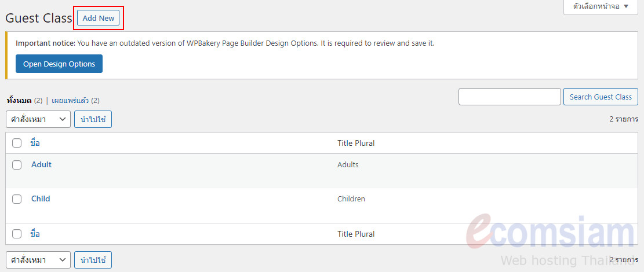
Task: Sort by the footer ชื่อ column link
Action: [x=35, y=234]
